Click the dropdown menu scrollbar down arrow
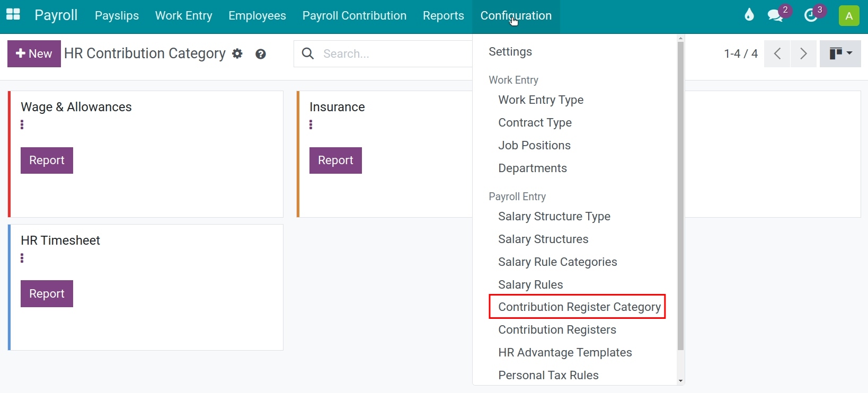 coord(680,381)
